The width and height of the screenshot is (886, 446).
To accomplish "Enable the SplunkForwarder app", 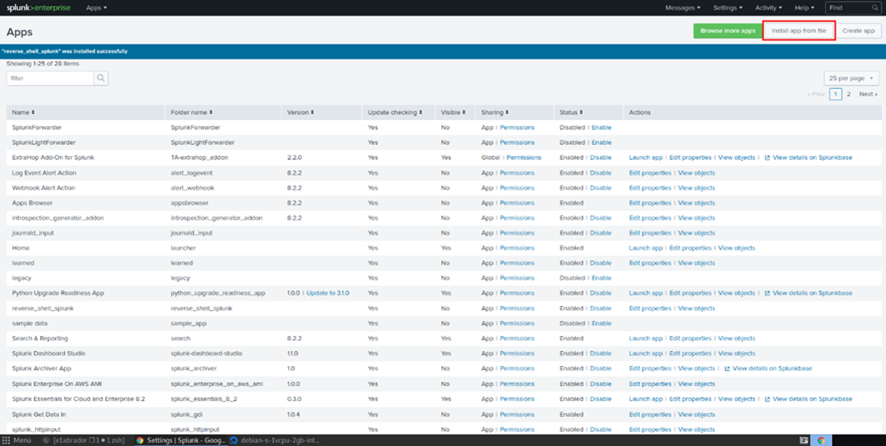I will (601, 128).
